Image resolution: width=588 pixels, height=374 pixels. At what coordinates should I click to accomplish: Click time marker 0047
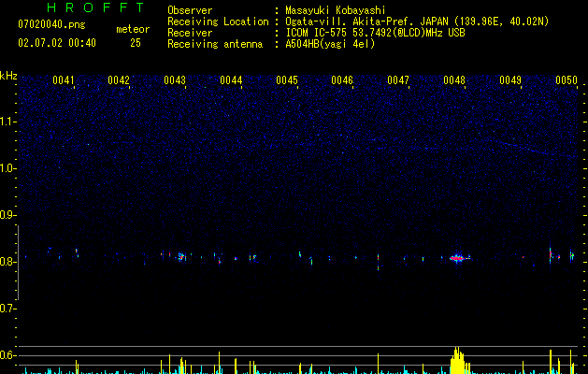(398, 80)
